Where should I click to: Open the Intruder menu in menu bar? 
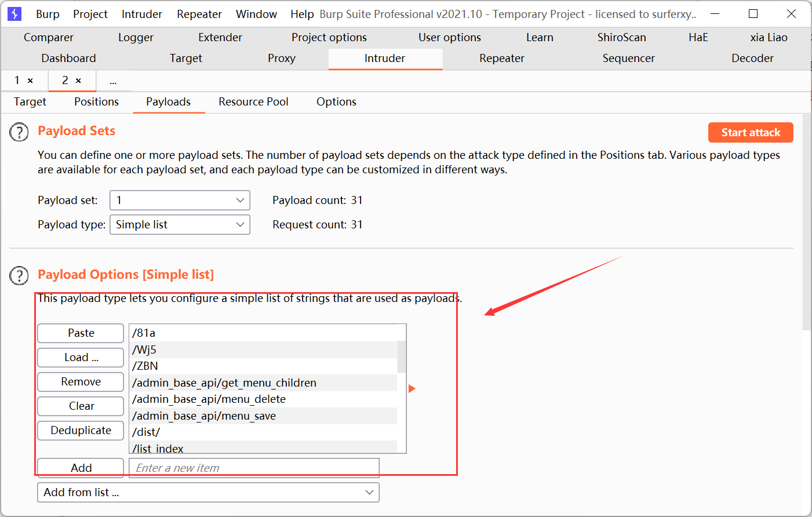point(141,14)
